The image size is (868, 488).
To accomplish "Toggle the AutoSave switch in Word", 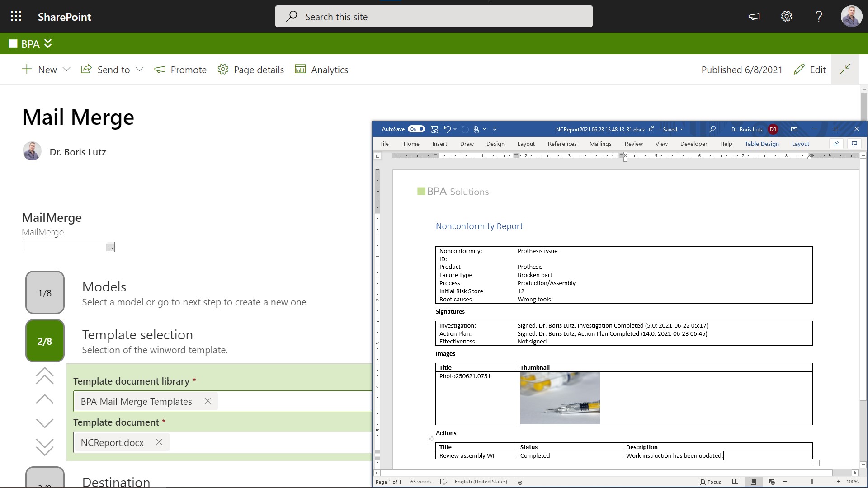I will (x=416, y=129).
